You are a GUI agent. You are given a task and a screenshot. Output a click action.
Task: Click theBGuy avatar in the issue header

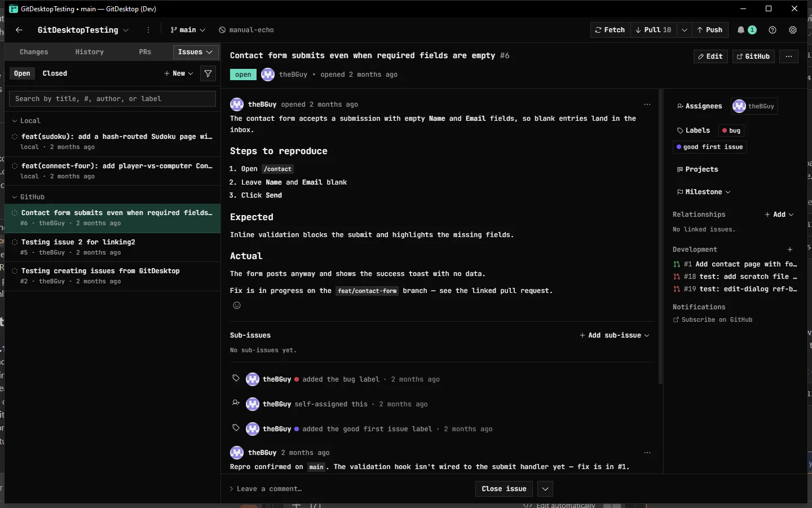point(268,75)
